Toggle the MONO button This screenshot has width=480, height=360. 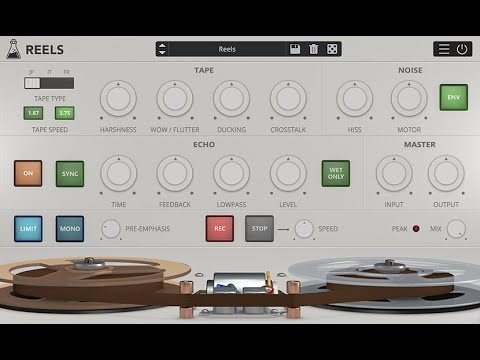pos(70,229)
